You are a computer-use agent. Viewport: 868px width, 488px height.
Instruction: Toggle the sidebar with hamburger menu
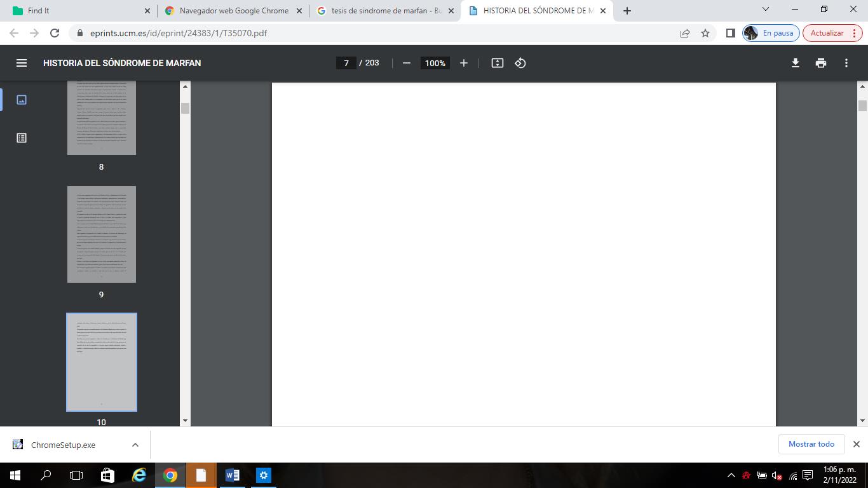[x=22, y=63]
